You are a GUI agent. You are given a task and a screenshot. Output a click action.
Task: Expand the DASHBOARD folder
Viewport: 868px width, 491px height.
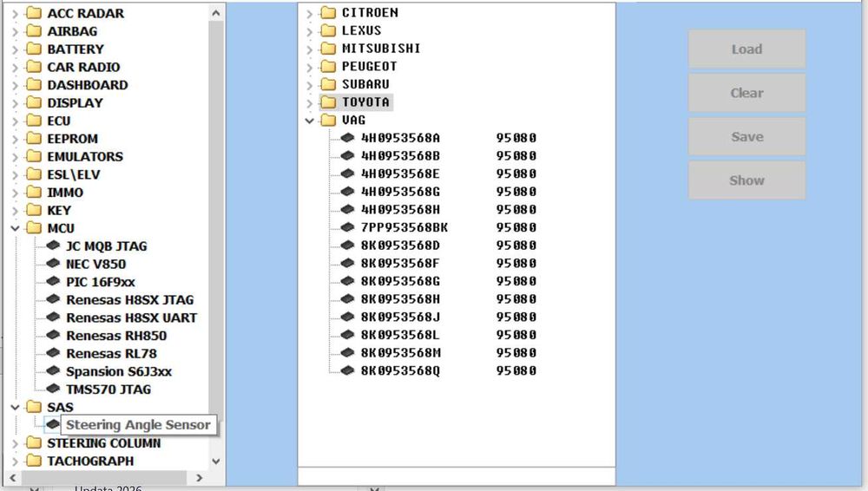click(x=15, y=85)
